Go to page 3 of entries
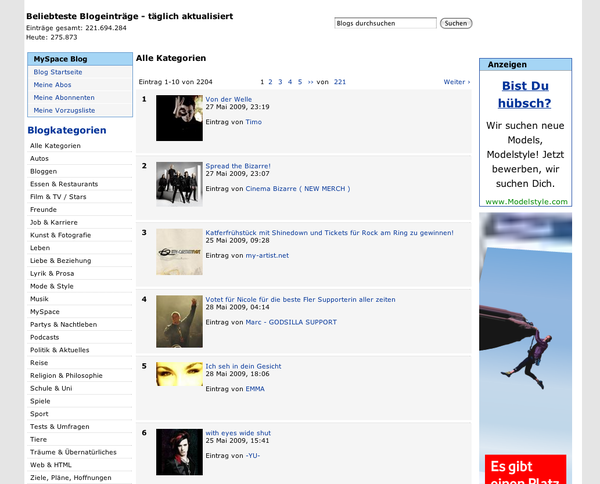The height and width of the screenshot is (484, 600). click(280, 82)
